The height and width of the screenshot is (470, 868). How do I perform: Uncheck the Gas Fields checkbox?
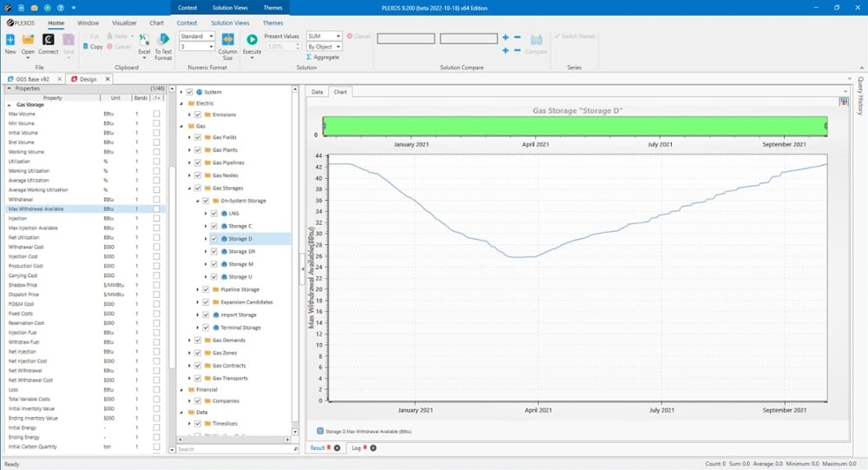pyautogui.click(x=198, y=137)
